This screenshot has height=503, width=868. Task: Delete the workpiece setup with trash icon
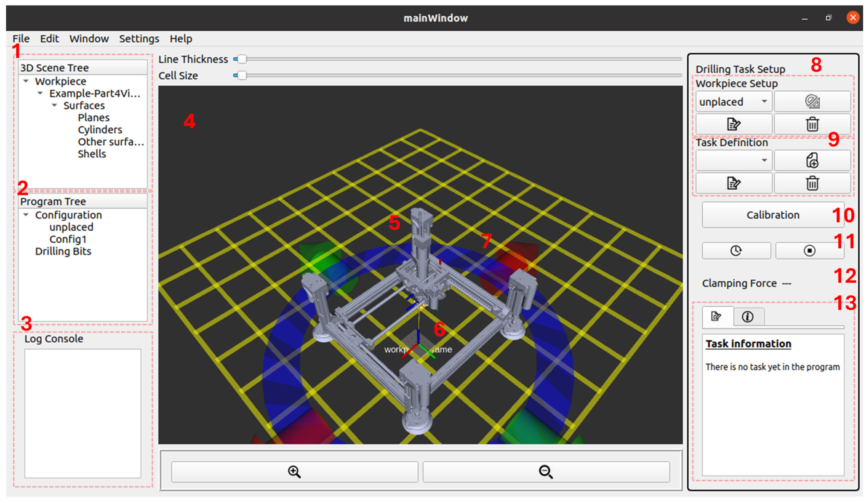coord(812,124)
